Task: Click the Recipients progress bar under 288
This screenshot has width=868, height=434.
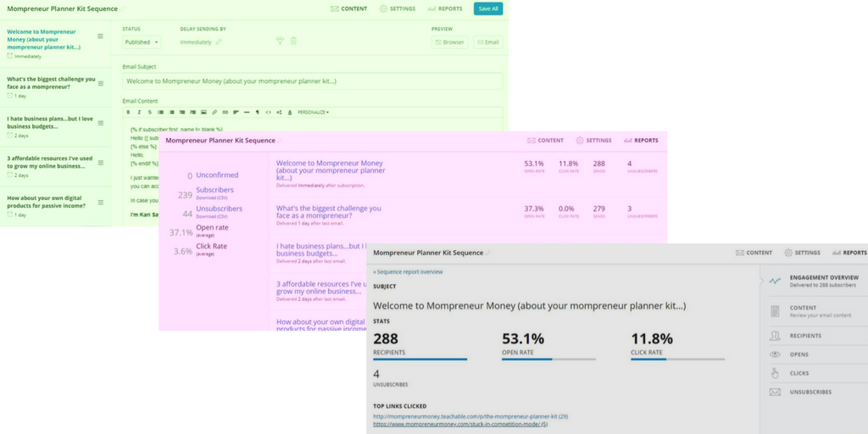Action: point(420,359)
